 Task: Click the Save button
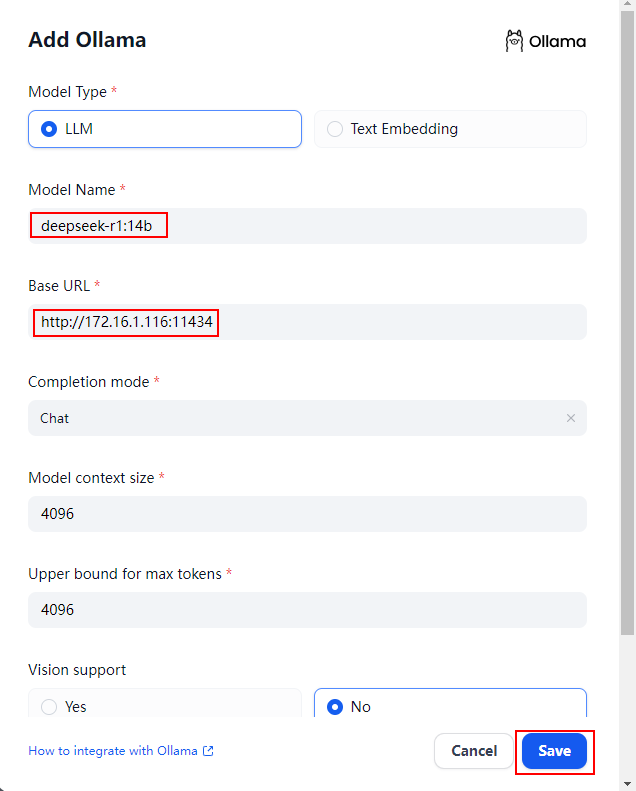pos(554,751)
